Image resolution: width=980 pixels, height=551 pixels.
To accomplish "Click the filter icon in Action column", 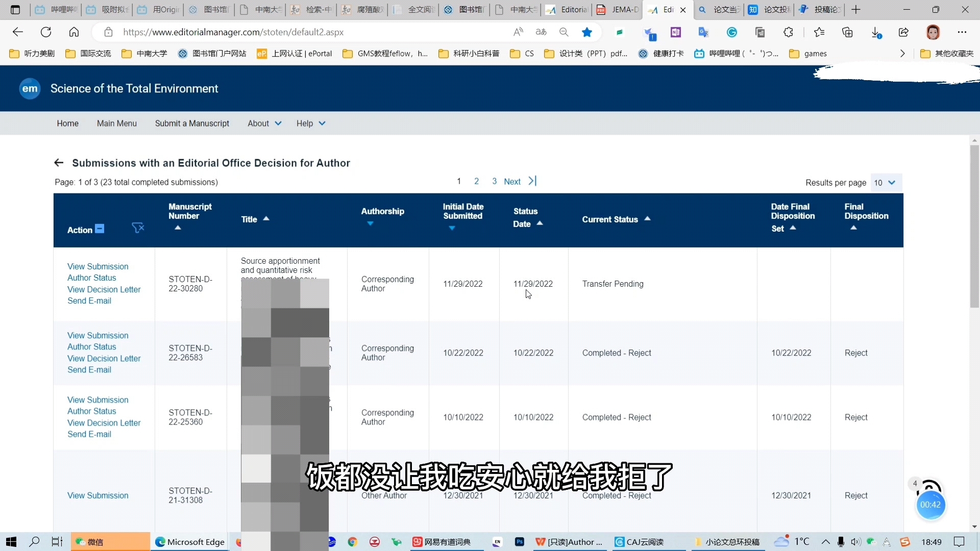I will [x=137, y=227].
